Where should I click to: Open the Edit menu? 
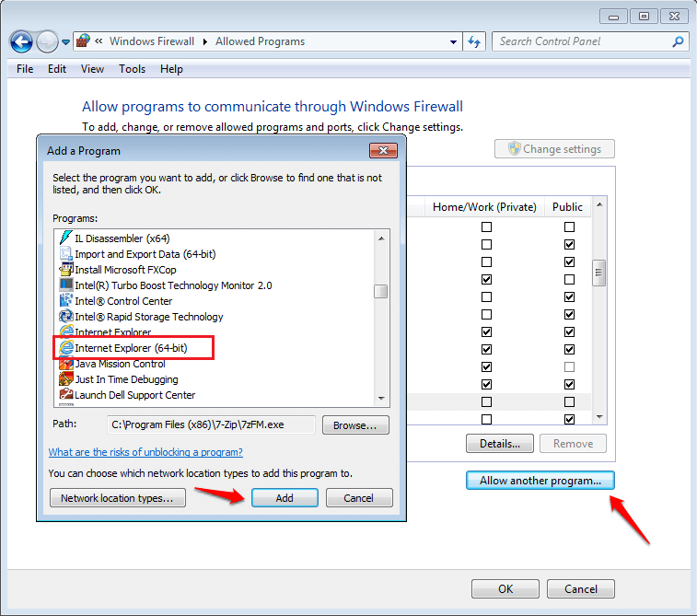coord(57,69)
